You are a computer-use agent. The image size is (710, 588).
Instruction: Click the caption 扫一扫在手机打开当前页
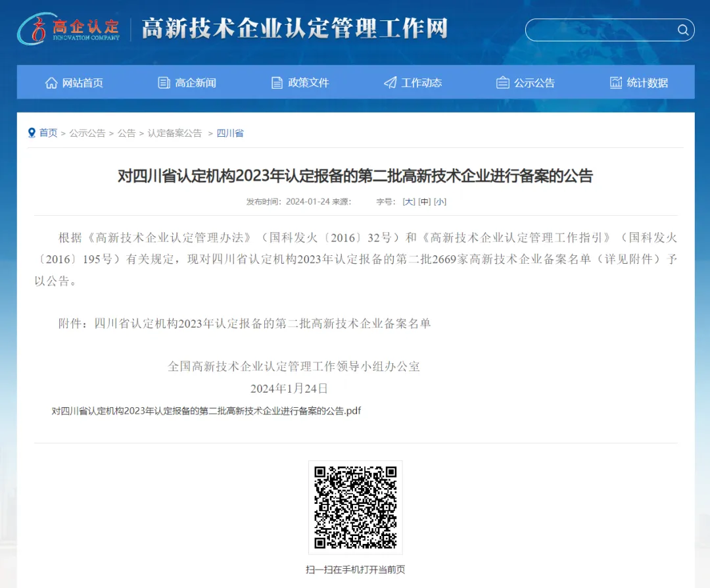[356, 570]
